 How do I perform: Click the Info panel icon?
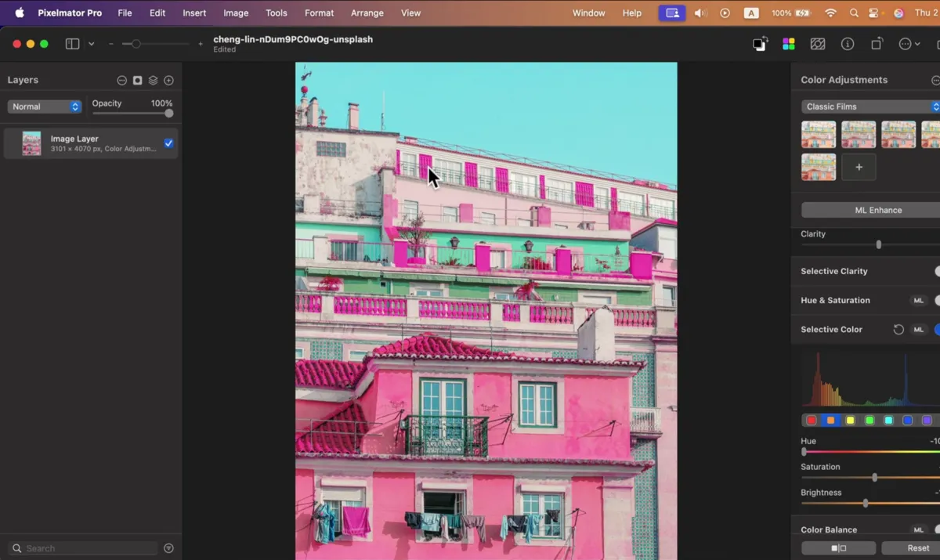(848, 44)
